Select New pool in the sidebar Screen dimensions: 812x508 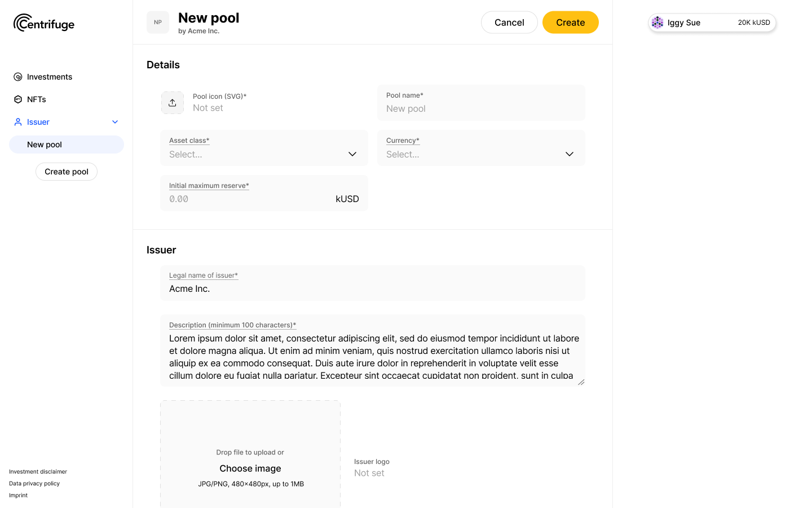(x=45, y=144)
